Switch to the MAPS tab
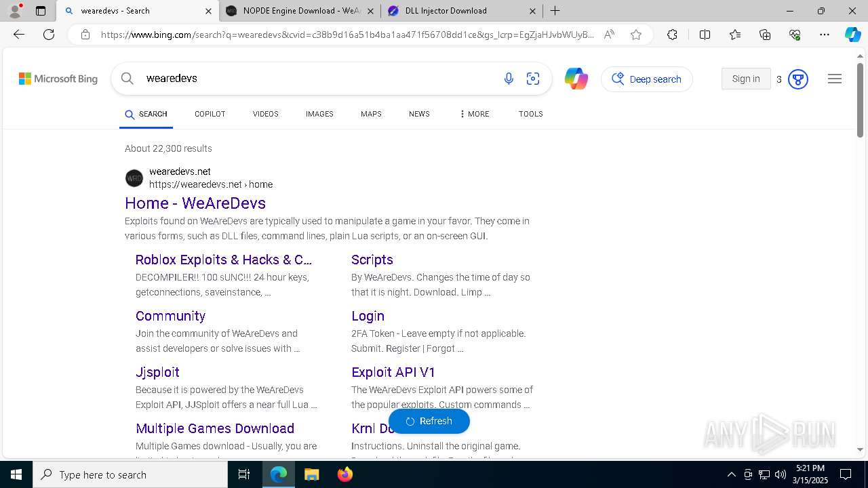The width and height of the screenshot is (868, 488). [x=371, y=114]
